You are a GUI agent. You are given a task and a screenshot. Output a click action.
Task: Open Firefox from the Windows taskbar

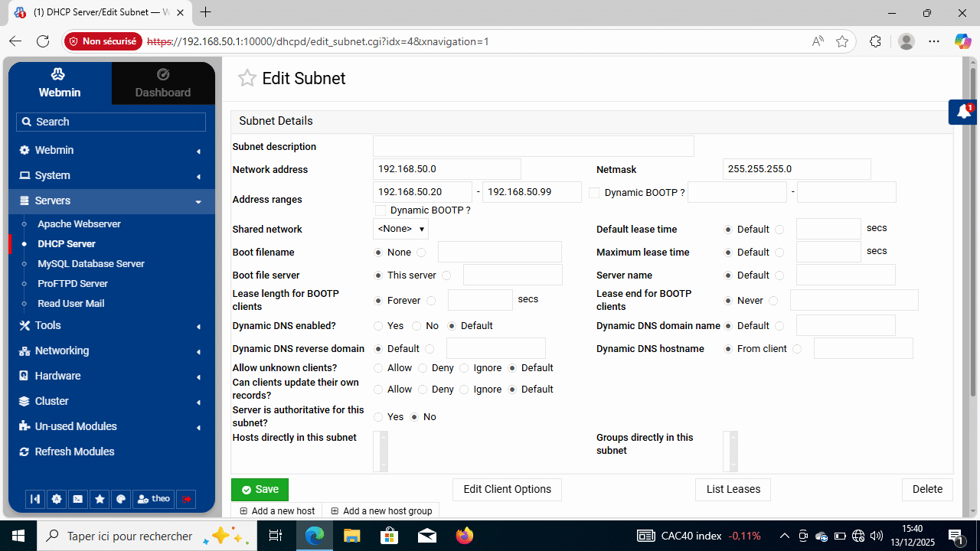coord(464,536)
